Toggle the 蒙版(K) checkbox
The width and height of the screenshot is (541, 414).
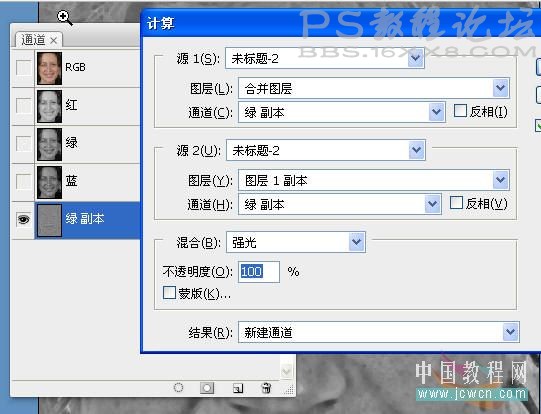tap(169, 293)
